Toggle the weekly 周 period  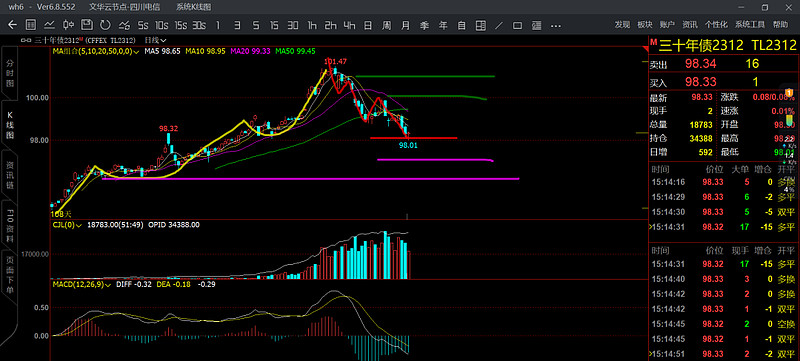coord(387,25)
